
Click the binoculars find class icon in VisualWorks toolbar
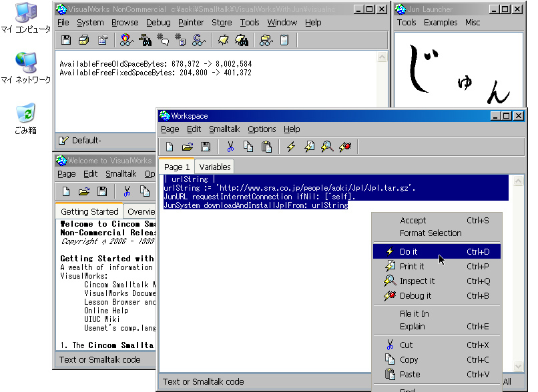pyautogui.click(x=145, y=40)
